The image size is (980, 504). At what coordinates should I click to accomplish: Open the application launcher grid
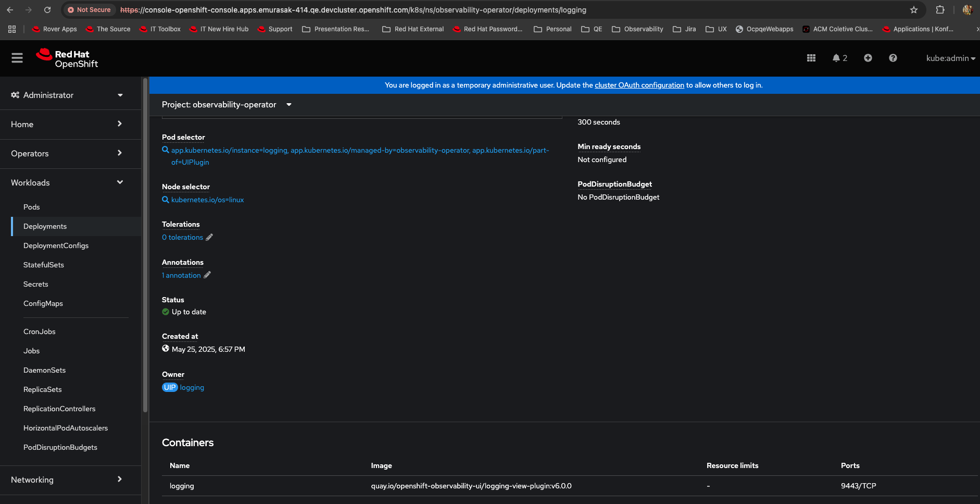coord(811,58)
